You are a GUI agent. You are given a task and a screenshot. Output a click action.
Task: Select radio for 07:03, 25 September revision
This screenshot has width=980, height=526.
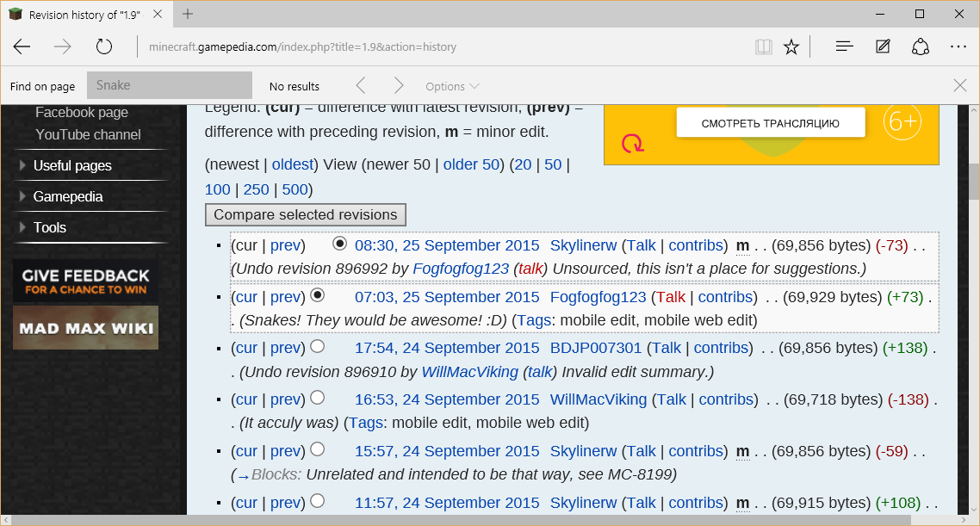pyautogui.click(x=318, y=294)
